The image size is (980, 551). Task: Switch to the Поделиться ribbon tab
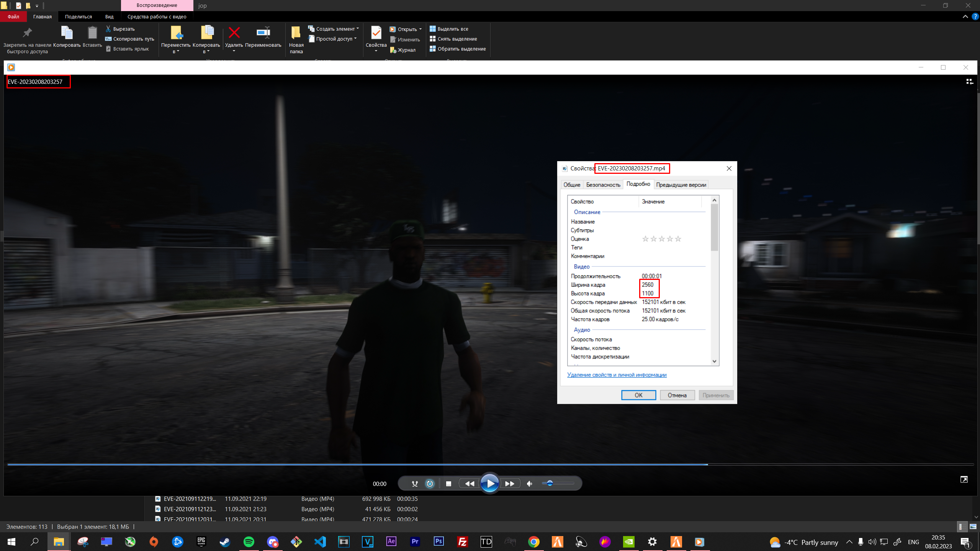pyautogui.click(x=78, y=16)
